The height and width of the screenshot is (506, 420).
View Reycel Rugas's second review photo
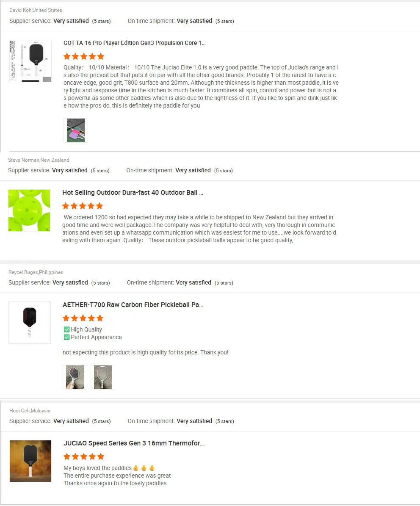(x=103, y=377)
